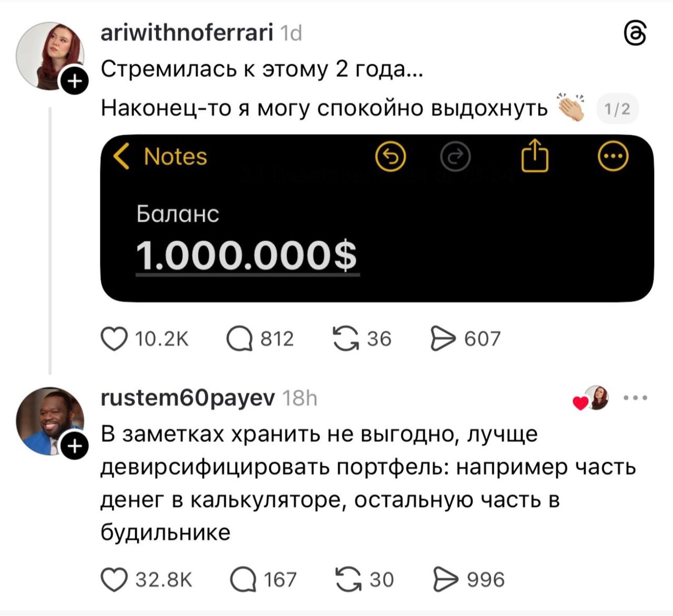Viewport: 673px width, 616px height.
Task: Open the Notes more options circle
Action: coord(614,156)
